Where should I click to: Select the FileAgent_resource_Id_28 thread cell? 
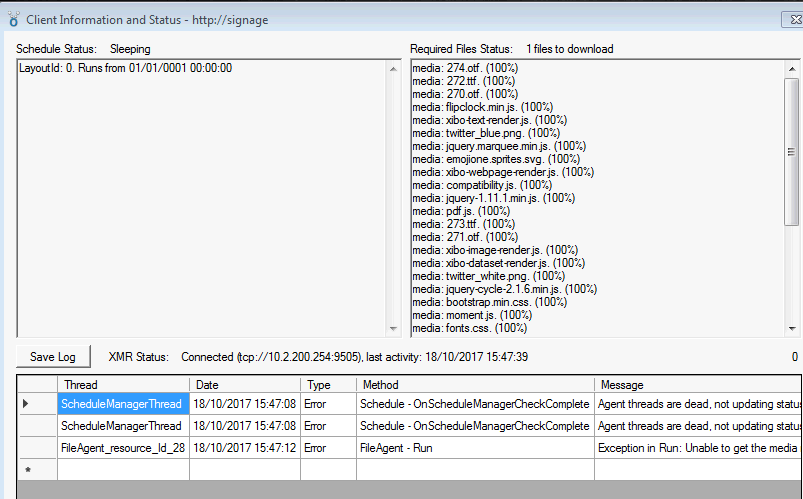(123, 448)
